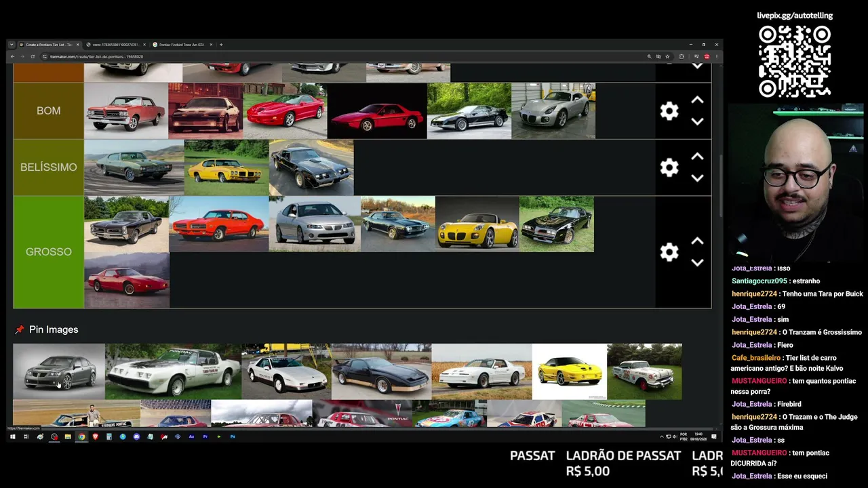Open the Calculator from the taskbar

pyautogui.click(x=109, y=436)
